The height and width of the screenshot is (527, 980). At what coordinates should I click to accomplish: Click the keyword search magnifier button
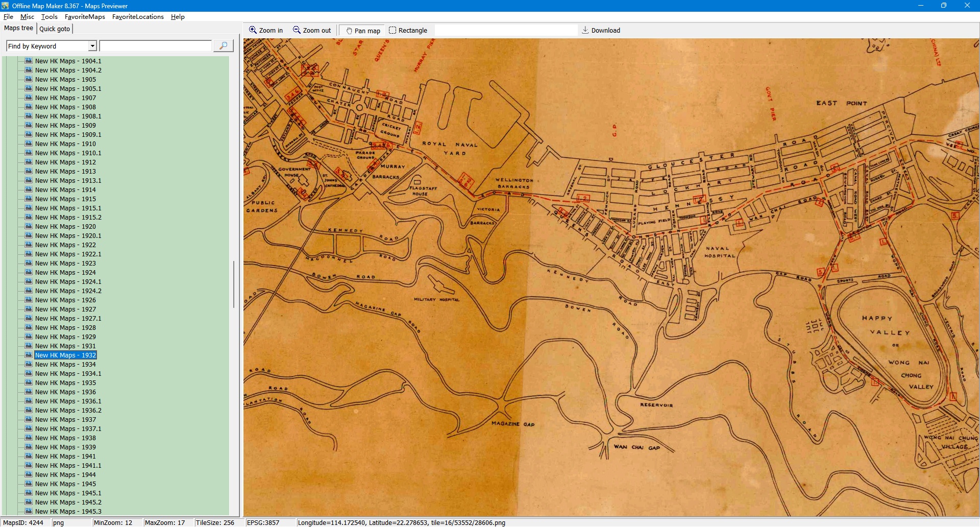pyautogui.click(x=223, y=46)
